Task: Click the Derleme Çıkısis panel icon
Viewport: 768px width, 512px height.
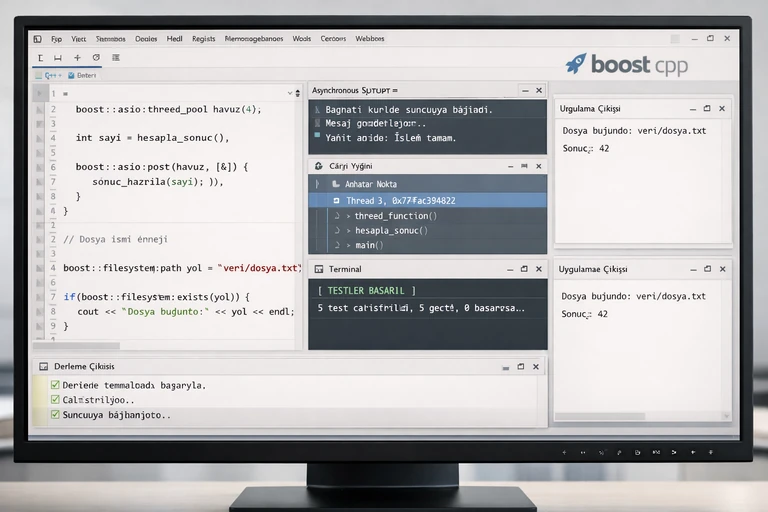Action: point(44,366)
